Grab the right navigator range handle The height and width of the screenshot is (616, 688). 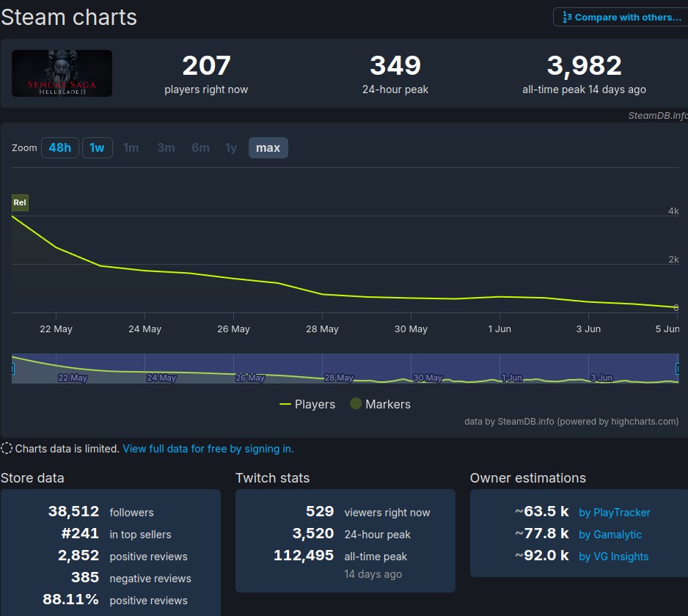(678, 369)
